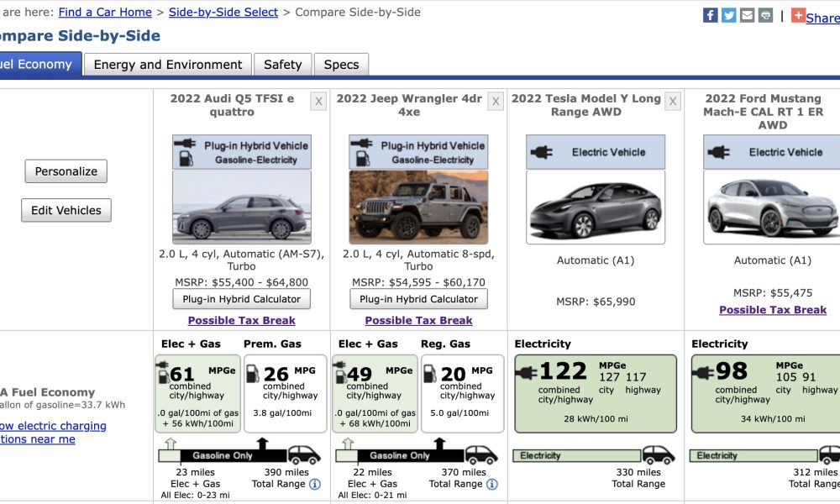Click the Edit Vehicles button
The width and height of the screenshot is (840, 504).
(x=66, y=211)
